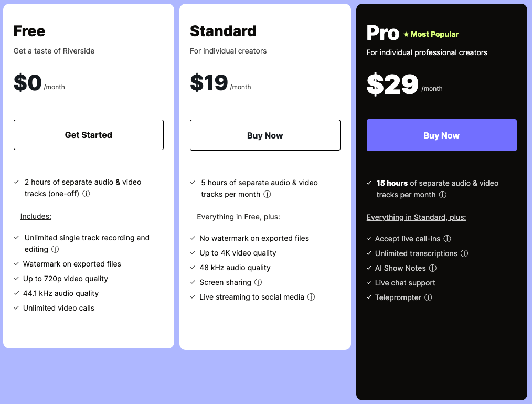Click info icon beside AI Show Notes
The width and height of the screenshot is (532, 404).
pyautogui.click(x=433, y=268)
